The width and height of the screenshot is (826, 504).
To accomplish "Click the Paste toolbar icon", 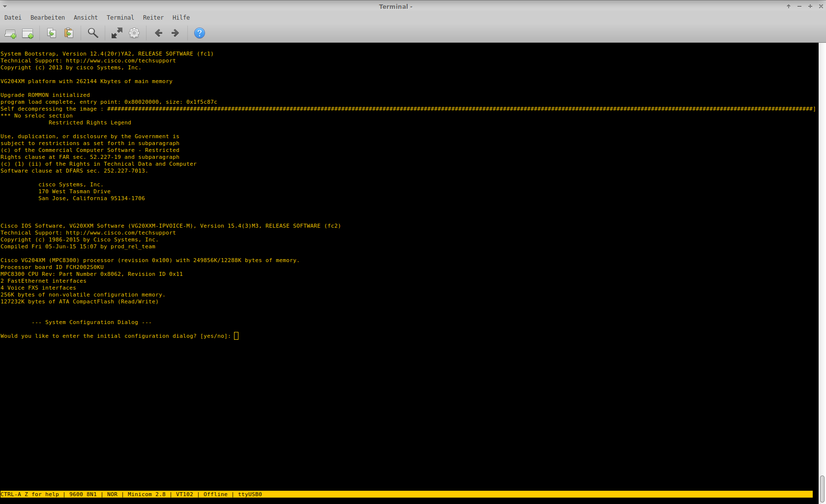I will tap(69, 33).
